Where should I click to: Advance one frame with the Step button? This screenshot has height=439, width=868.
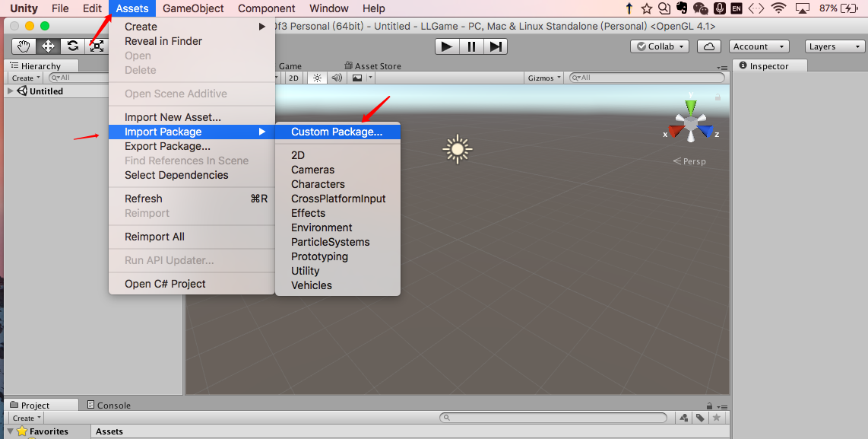[496, 46]
